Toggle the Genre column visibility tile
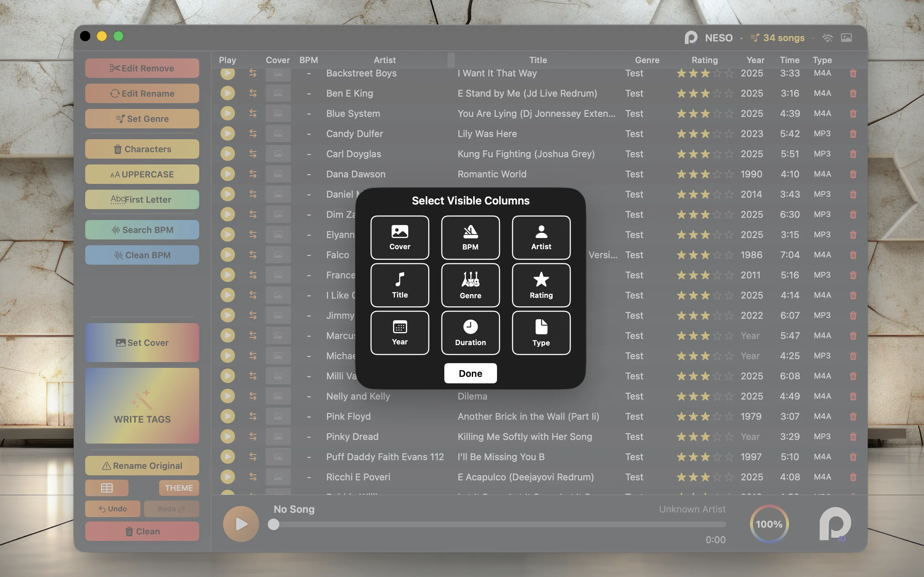Image resolution: width=924 pixels, height=577 pixels. [x=470, y=285]
